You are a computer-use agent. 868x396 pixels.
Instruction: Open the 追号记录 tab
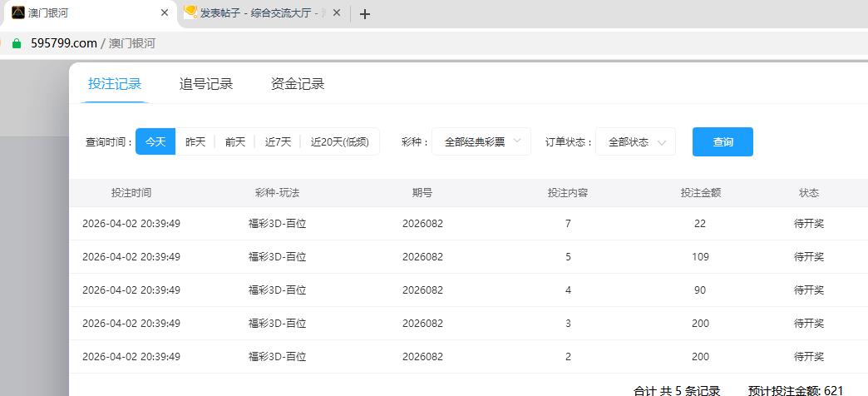[x=206, y=84]
